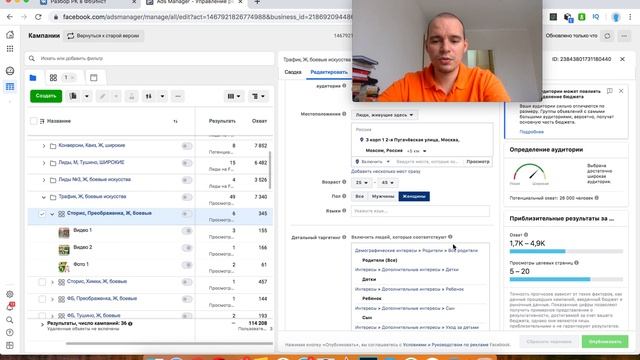The height and width of the screenshot is (360, 640).
Task: Open the maximum age dropdown
Action: pos(387,182)
